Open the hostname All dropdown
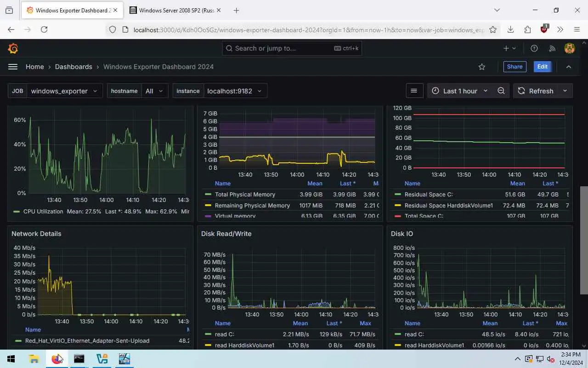 (x=155, y=91)
